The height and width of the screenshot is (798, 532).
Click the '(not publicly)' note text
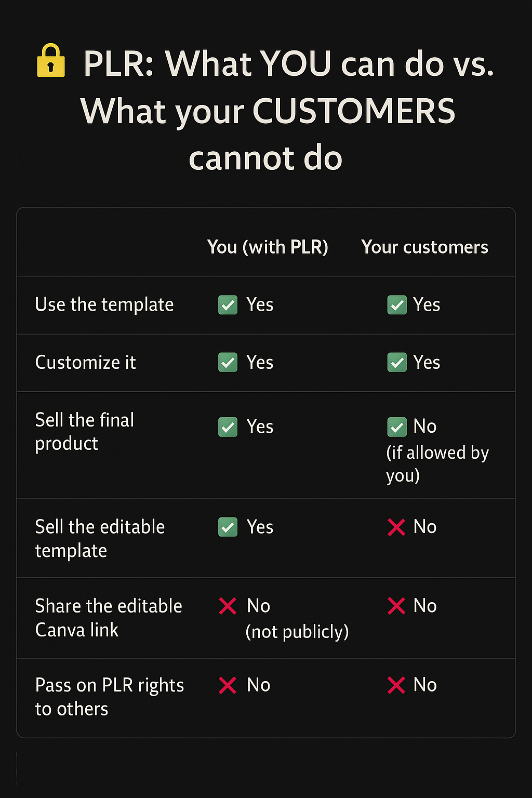click(x=297, y=632)
